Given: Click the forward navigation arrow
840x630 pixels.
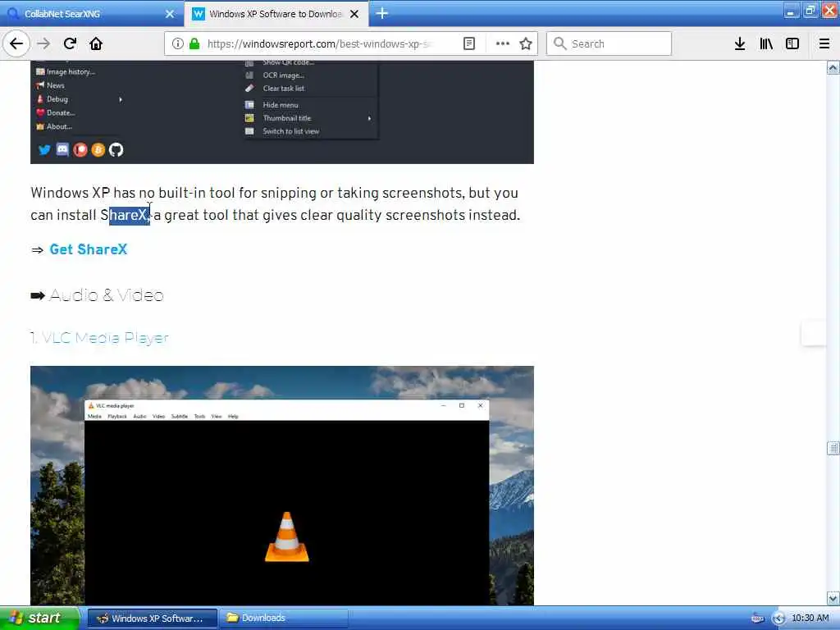Looking at the screenshot, I should click(43, 43).
